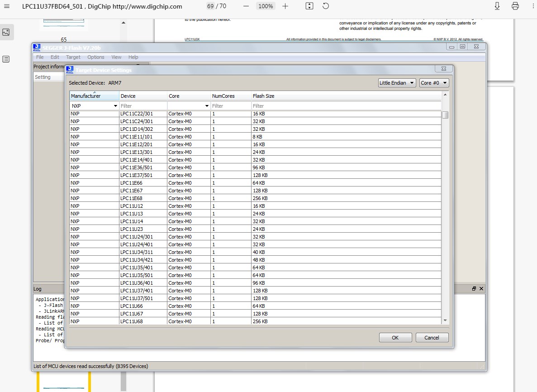
Task: Click the zoom out minus icon
Action: (x=246, y=6)
